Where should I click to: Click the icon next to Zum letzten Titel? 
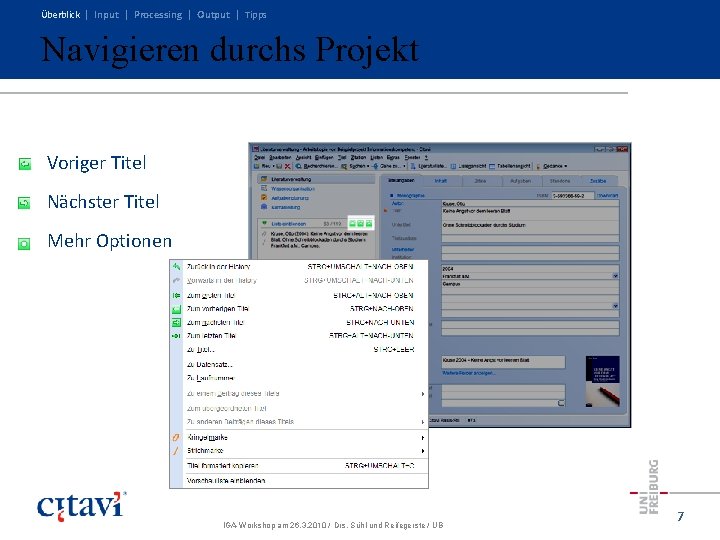176,336
